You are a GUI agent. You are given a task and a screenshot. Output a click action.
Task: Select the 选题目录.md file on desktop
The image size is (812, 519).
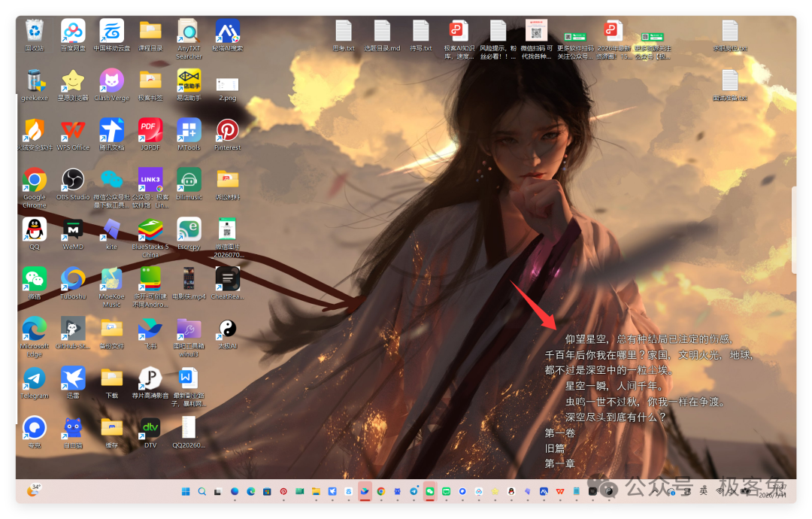pos(382,35)
